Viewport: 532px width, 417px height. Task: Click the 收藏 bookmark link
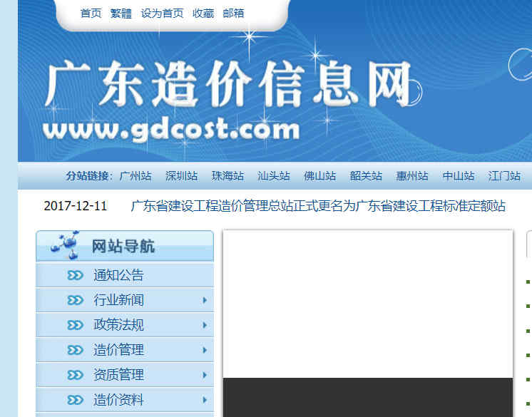pos(203,14)
